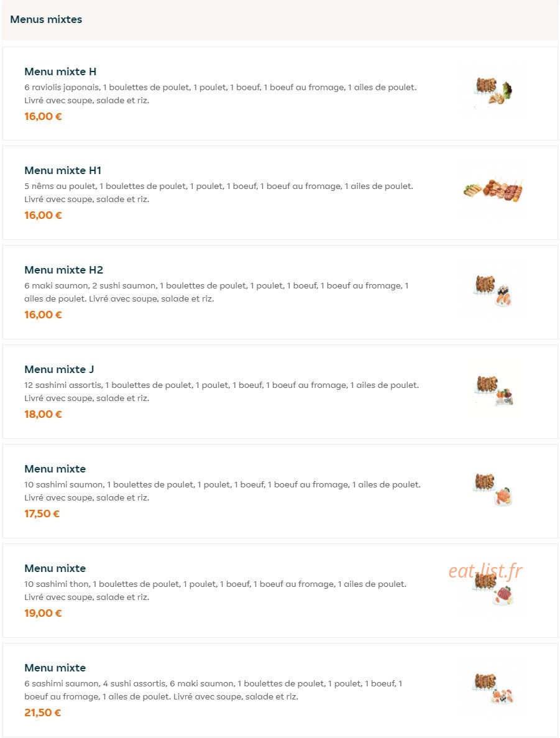This screenshot has height=738, width=560.
Task: Select the Menu mixte H1 title
Action: coord(63,170)
